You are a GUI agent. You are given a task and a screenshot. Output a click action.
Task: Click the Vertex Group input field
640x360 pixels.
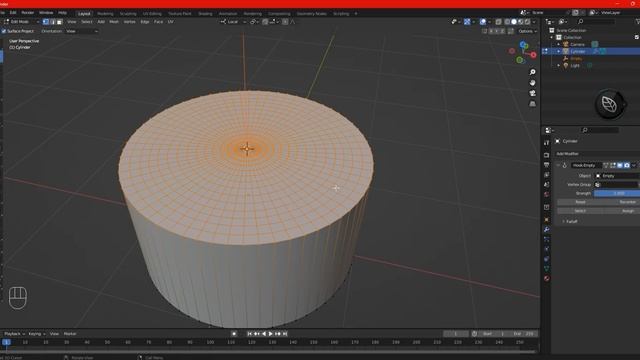(616, 184)
